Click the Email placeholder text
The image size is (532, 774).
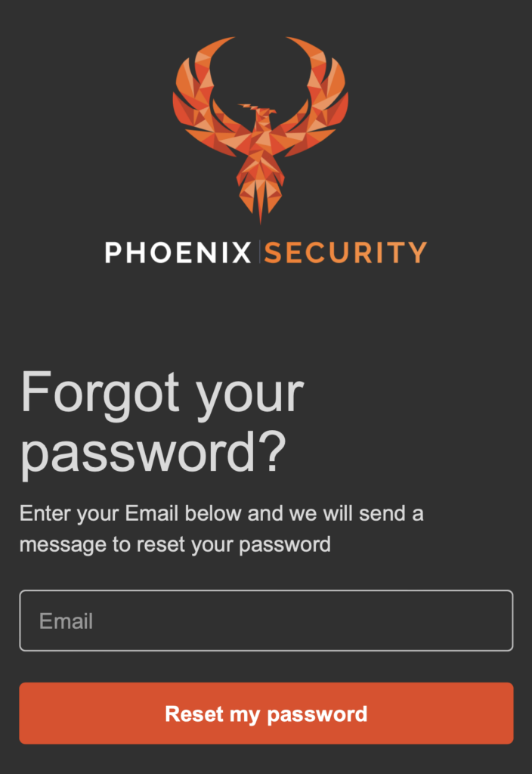coord(66,621)
